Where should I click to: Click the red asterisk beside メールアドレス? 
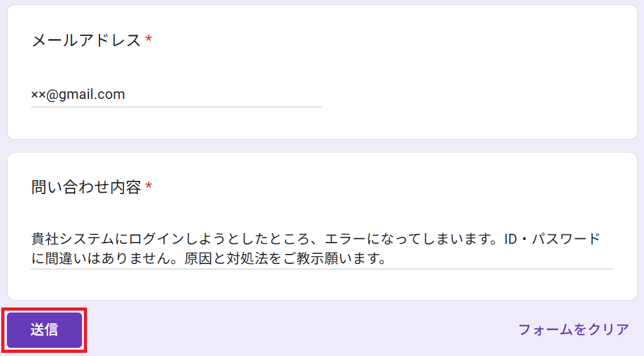[149, 39]
